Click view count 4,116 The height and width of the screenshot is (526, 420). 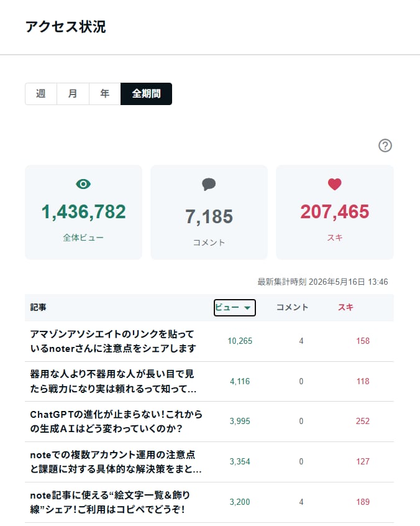[240, 381]
